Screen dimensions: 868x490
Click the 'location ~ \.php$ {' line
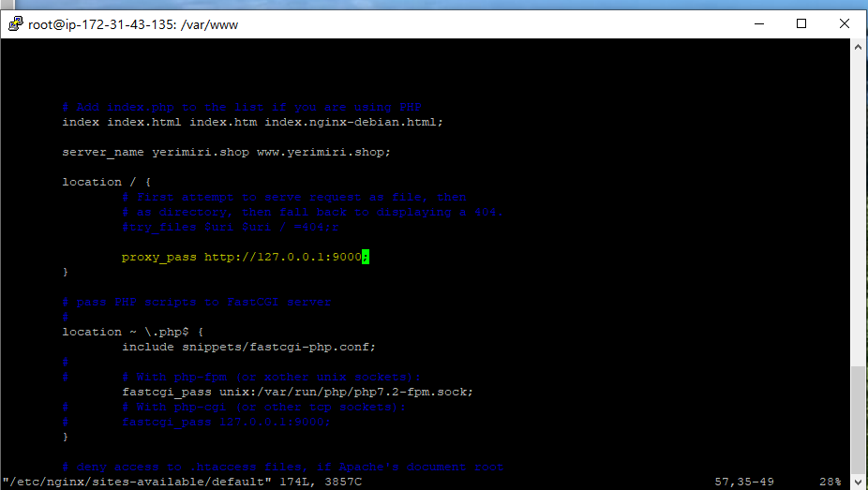tap(133, 332)
